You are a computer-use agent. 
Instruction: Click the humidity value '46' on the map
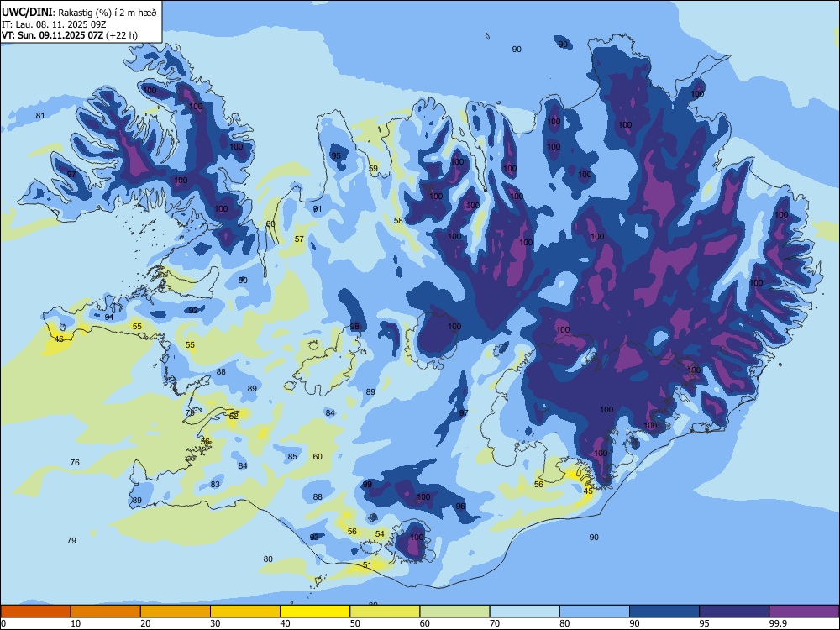point(59,339)
